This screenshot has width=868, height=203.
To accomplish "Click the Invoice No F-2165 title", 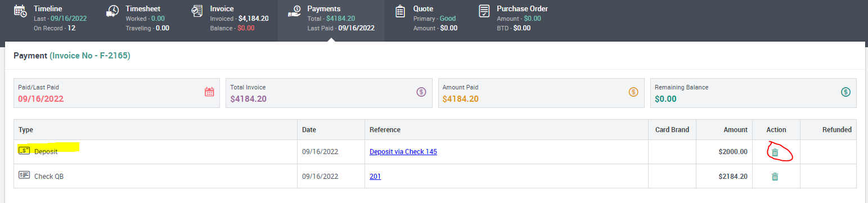I will (90, 56).
